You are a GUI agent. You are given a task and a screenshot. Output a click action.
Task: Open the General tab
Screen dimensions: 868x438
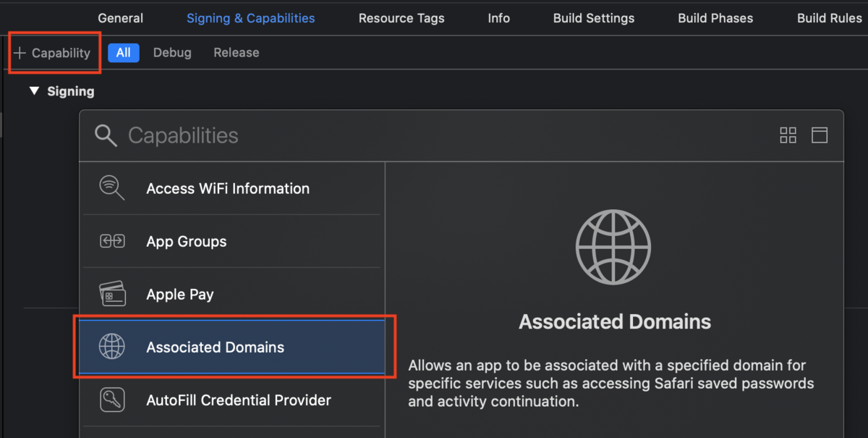point(120,18)
